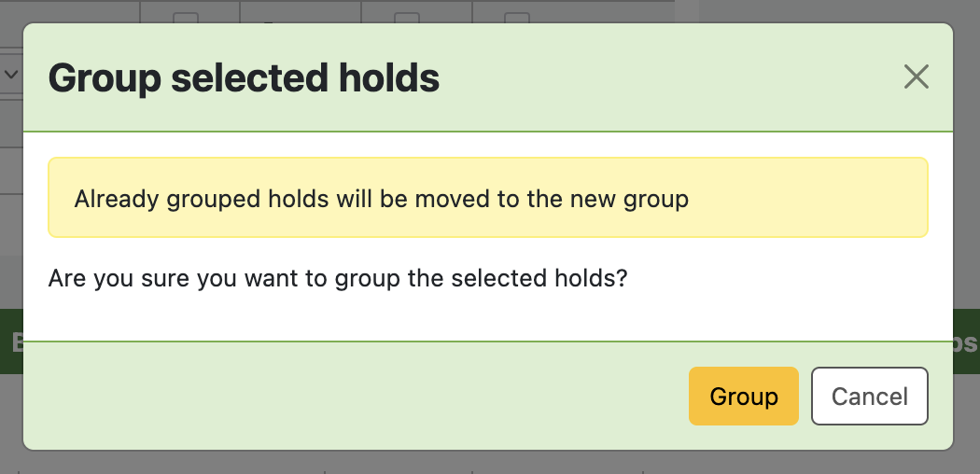Image resolution: width=980 pixels, height=474 pixels.
Task: Click the "Group selected holds" dialog title
Action: [x=244, y=78]
